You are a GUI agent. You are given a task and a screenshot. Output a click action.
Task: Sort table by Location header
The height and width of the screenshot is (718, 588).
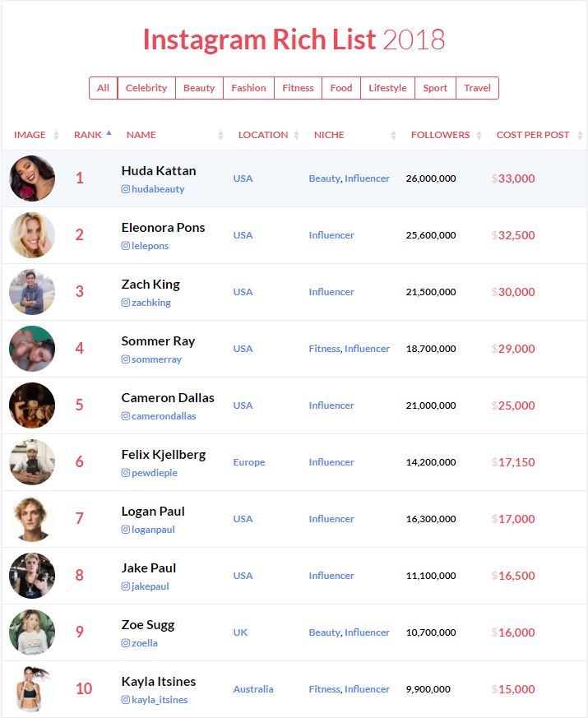click(x=297, y=135)
